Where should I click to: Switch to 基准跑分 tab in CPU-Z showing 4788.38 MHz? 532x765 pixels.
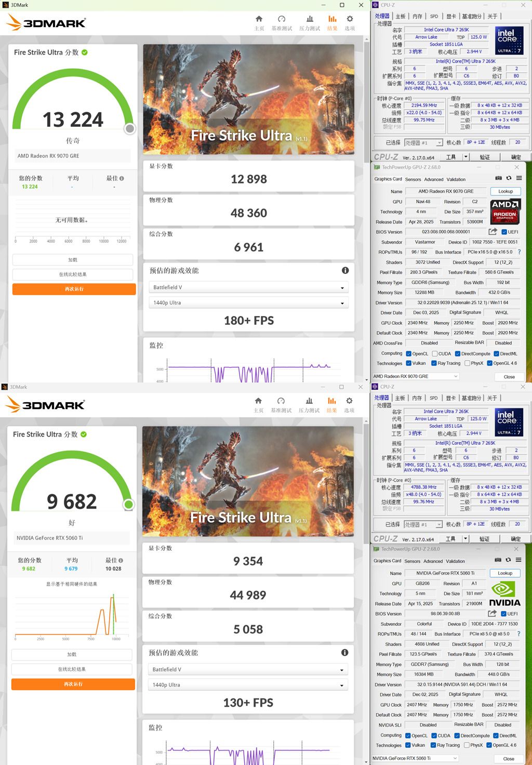(472, 398)
